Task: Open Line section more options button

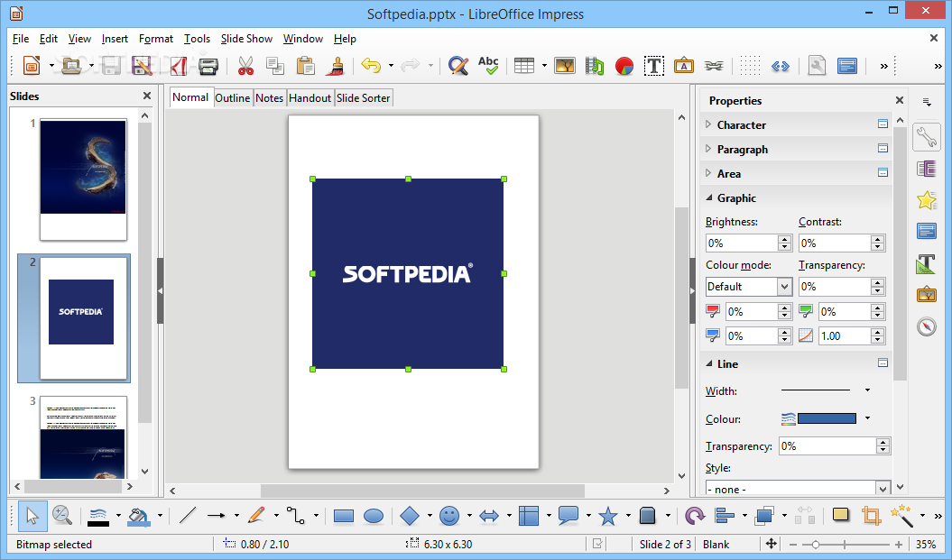Action: pyautogui.click(x=883, y=363)
